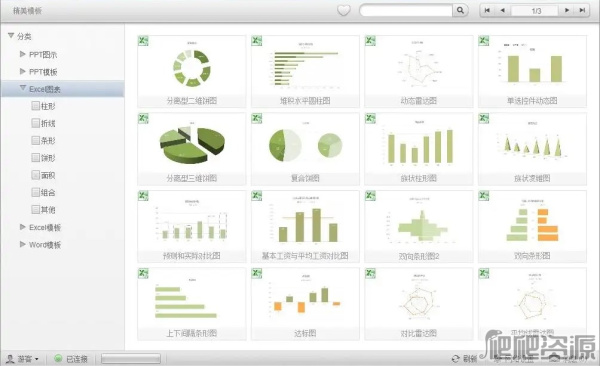Click the Excel icon on 上下间隔条形图 card
This screenshot has width=600, height=366.
tap(143, 273)
